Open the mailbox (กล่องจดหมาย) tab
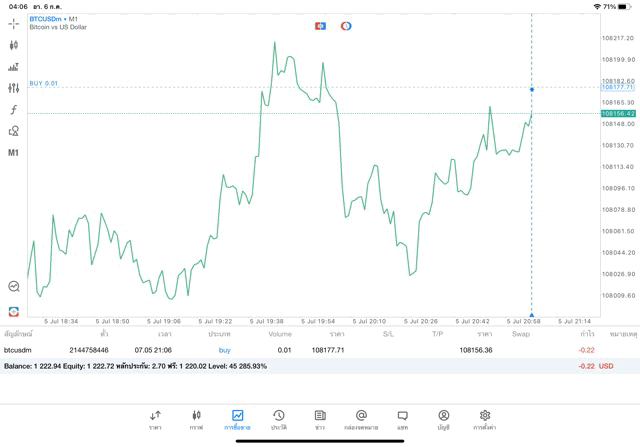Viewport: 640px width, 447px height. [x=361, y=419]
